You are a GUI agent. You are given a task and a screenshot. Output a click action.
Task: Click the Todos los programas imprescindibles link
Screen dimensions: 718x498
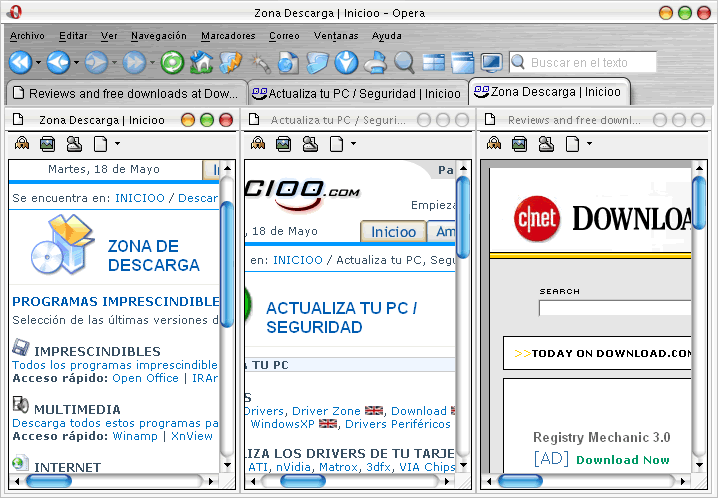pos(115,365)
